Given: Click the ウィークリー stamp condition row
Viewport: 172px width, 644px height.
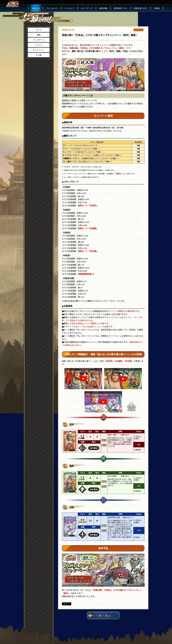Looking at the screenshot, I should click(x=103, y=152).
